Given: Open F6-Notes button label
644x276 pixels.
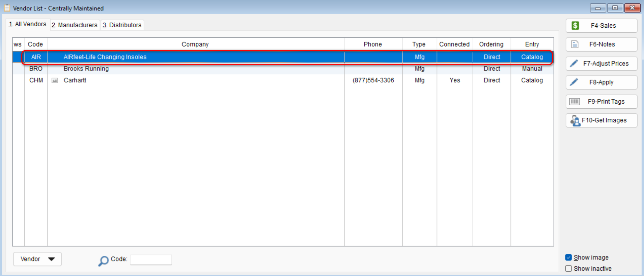Looking at the screenshot, I should [x=602, y=44].
